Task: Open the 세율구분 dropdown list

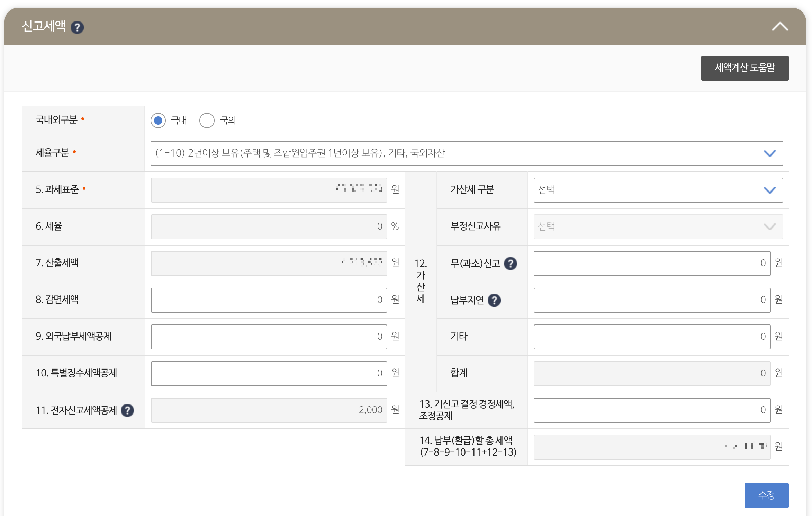Action: point(467,153)
